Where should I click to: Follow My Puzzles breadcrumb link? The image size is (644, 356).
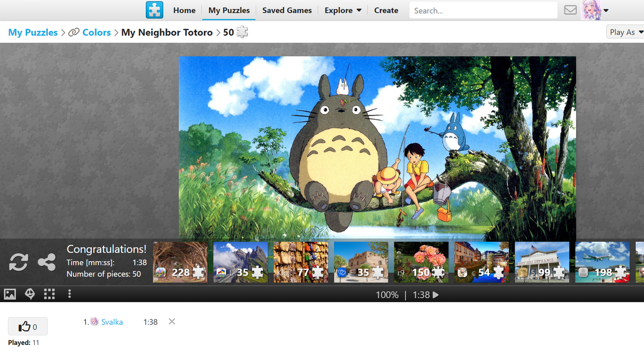click(33, 32)
